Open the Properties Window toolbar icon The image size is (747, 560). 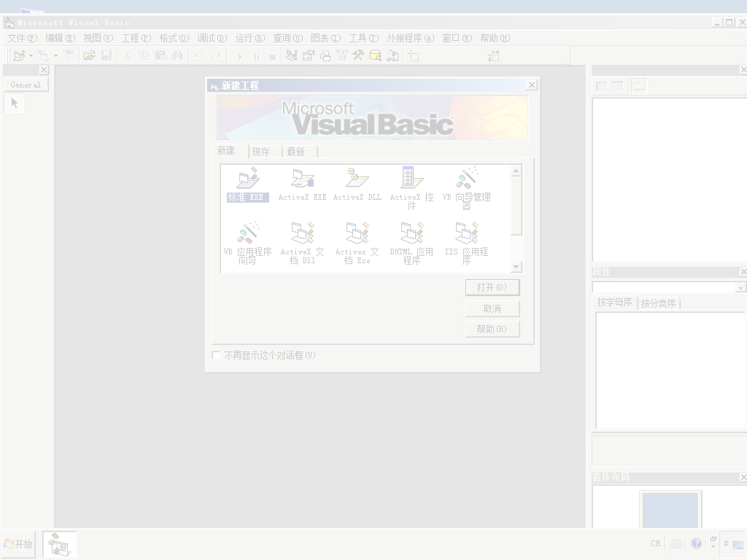[309, 55]
